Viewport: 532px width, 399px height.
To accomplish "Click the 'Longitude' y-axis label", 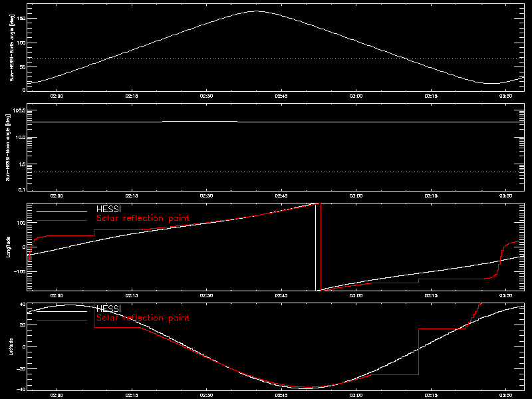I will [8, 247].
